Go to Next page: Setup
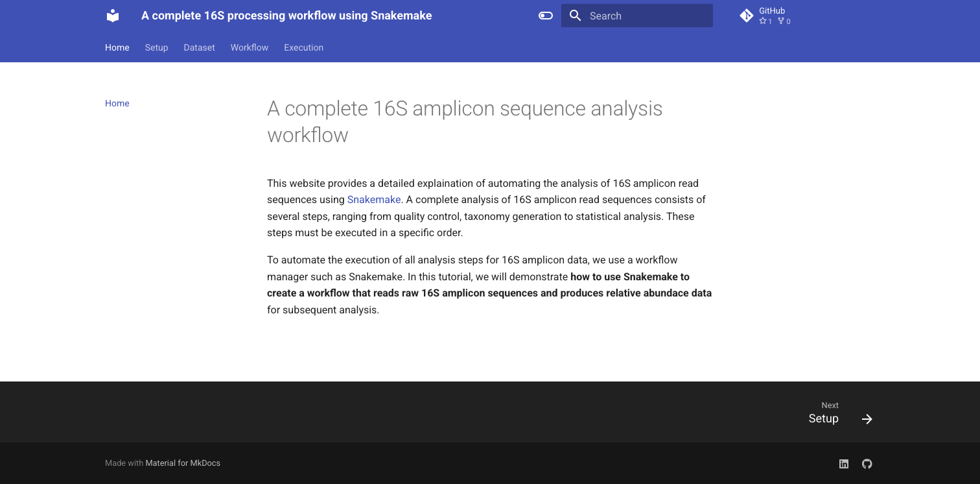Viewport: 980px width, 484px height. point(840,413)
